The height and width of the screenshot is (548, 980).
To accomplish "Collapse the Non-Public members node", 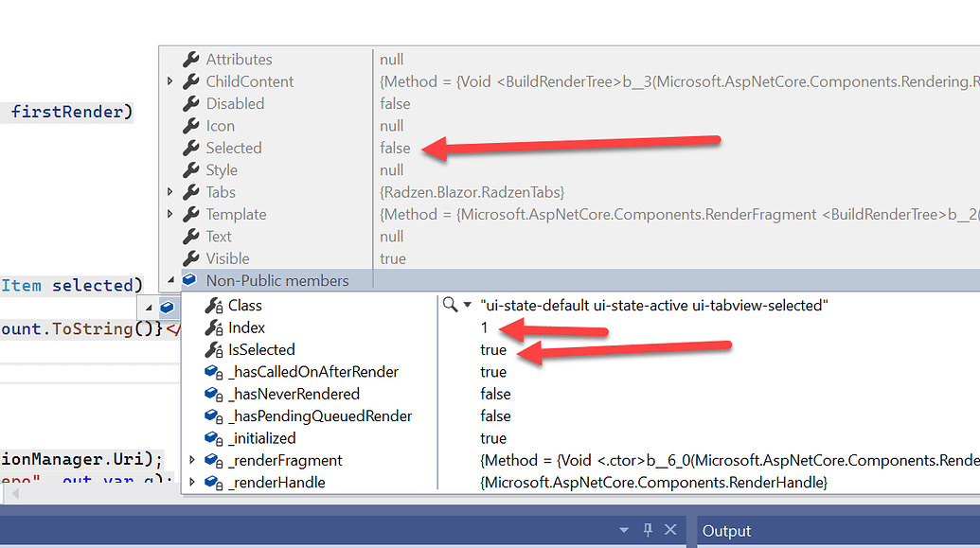I will (x=170, y=280).
